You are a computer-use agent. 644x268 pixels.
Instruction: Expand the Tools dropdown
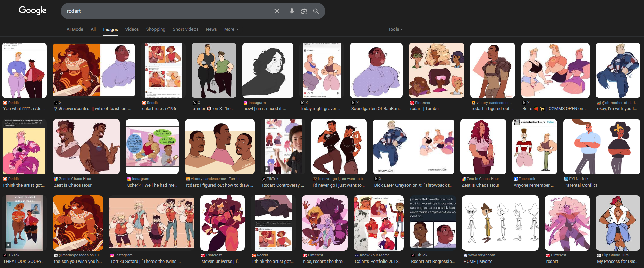(x=395, y=29)
